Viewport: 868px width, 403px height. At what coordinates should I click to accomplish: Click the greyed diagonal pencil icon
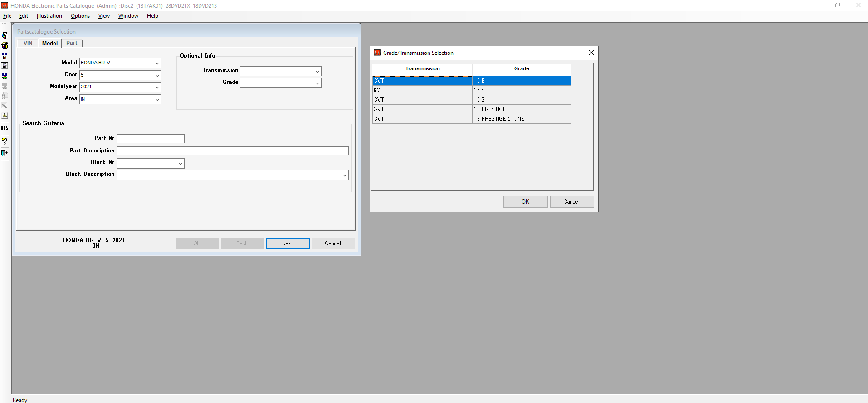5,106
